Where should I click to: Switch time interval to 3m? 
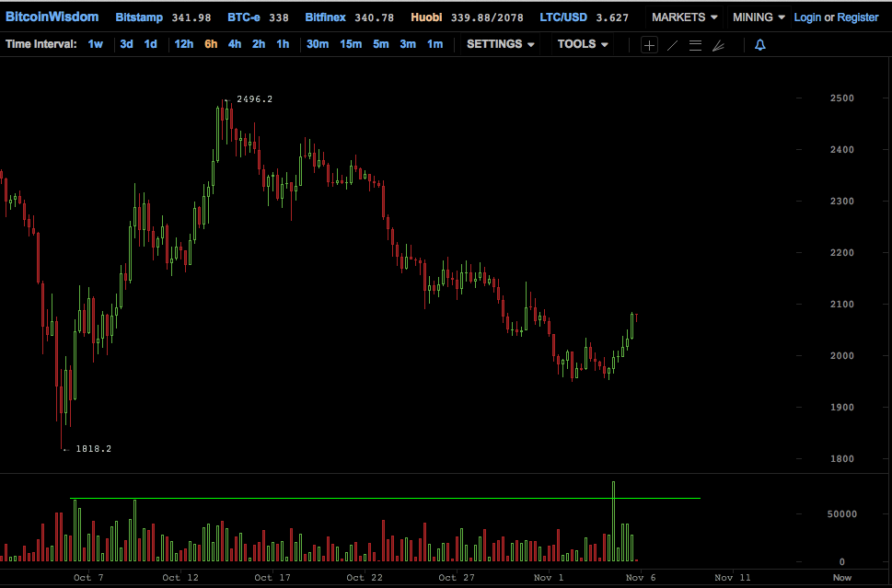(408, 44)
